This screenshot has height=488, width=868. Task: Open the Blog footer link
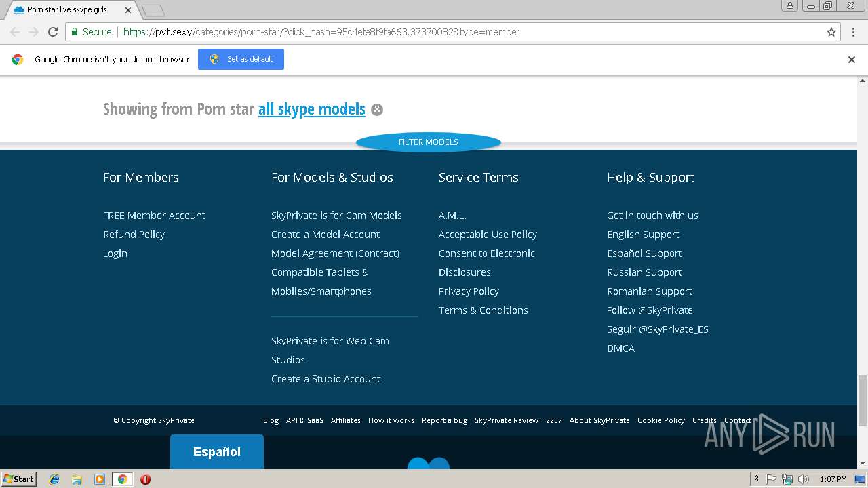point(271,420)
